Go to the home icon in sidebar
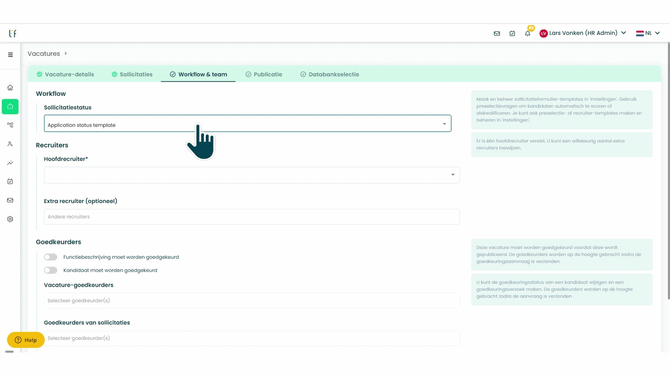670x376 pixels. click(x=10, y=88)
